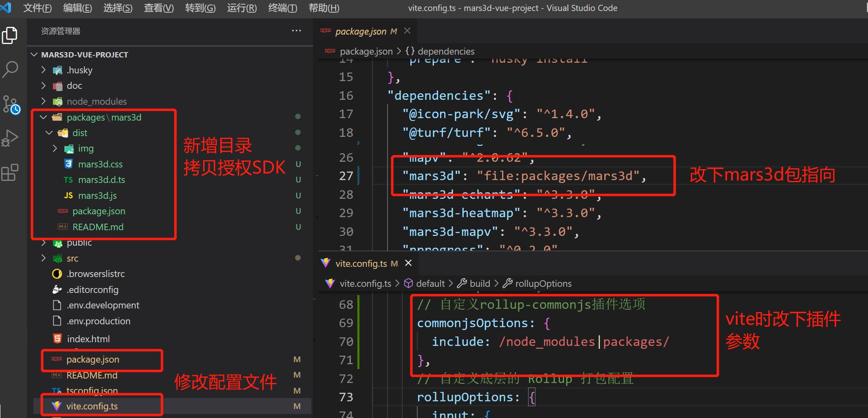Click the Vite icon beside vite.config.ts in explorer
This screenshot has width=868, height=418.
click(56, 406)
